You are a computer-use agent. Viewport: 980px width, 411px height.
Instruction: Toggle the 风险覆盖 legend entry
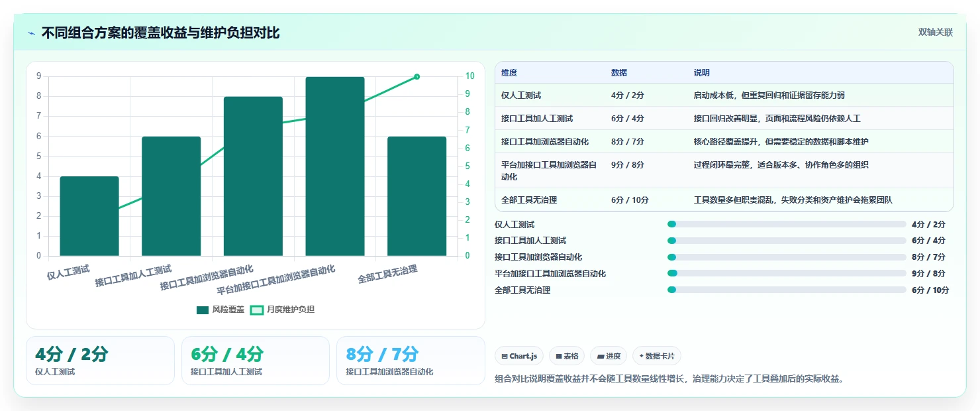coord(220,310)
